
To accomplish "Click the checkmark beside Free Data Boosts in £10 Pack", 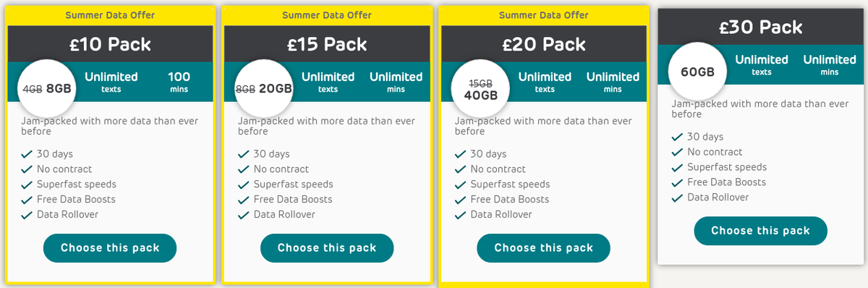I will [27, 200].
